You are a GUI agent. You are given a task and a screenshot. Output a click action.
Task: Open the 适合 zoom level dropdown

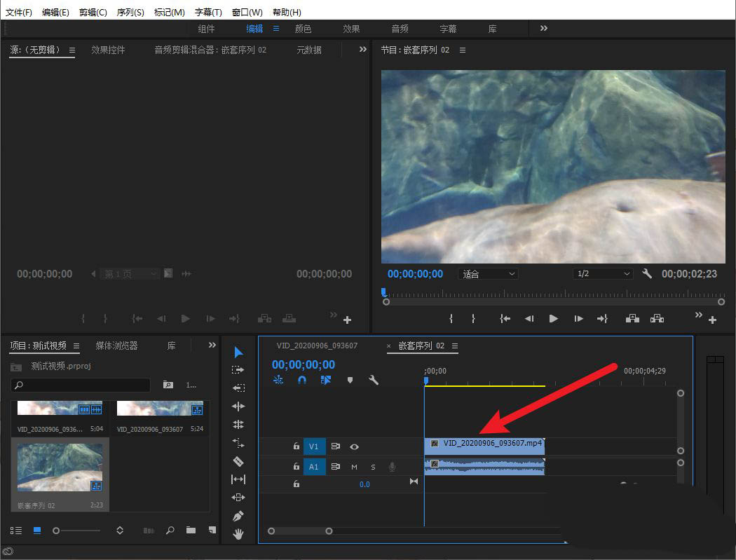point(489,273)
